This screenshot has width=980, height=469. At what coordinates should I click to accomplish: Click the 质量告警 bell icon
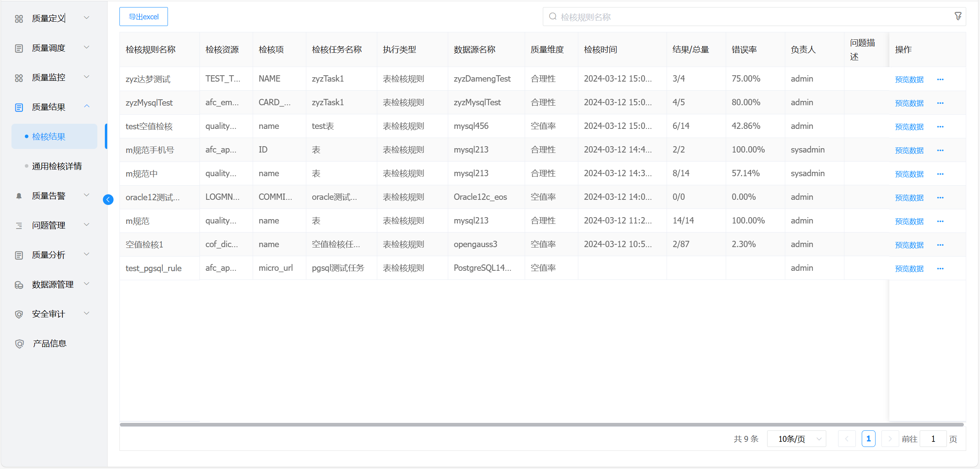[x=19, y=196]
